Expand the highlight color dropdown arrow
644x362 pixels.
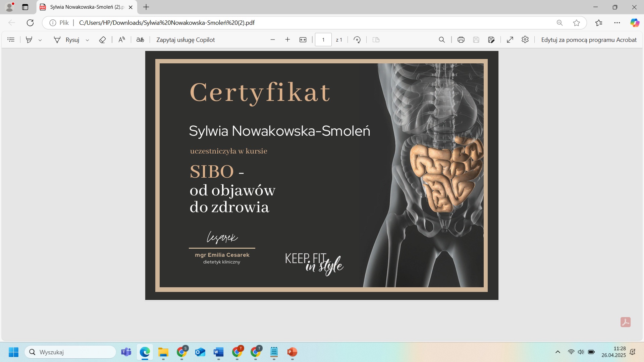click(x=40, y=40)
